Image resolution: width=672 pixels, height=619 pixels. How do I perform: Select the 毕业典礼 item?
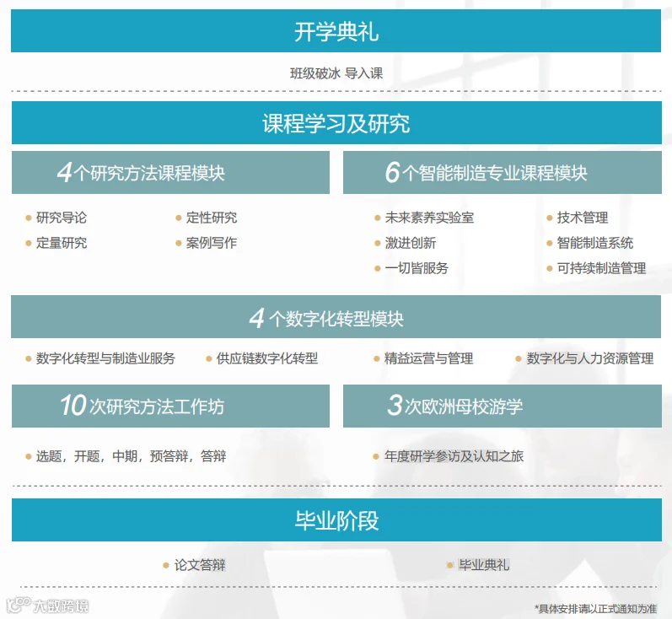click(484, 565)
